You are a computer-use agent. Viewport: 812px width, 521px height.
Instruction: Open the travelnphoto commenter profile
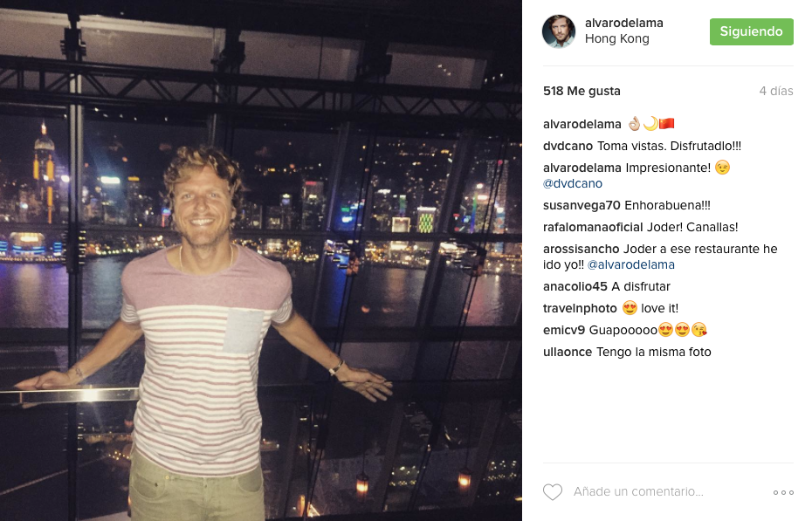580,308
